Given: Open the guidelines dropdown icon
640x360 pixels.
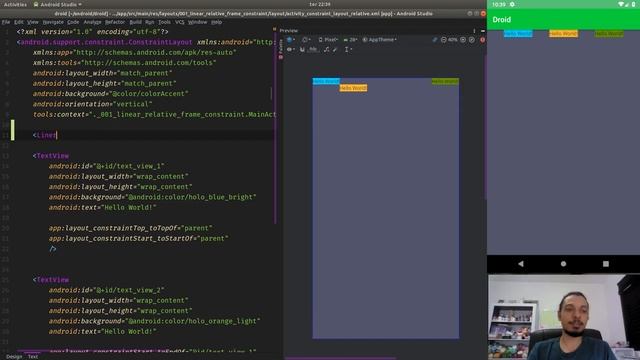Looking at the screenshot, I should [348, 49].
